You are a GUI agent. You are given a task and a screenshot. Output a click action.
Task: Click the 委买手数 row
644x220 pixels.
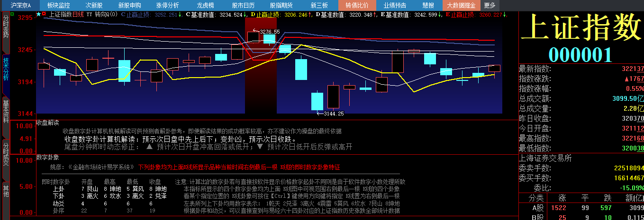point(581,178)
